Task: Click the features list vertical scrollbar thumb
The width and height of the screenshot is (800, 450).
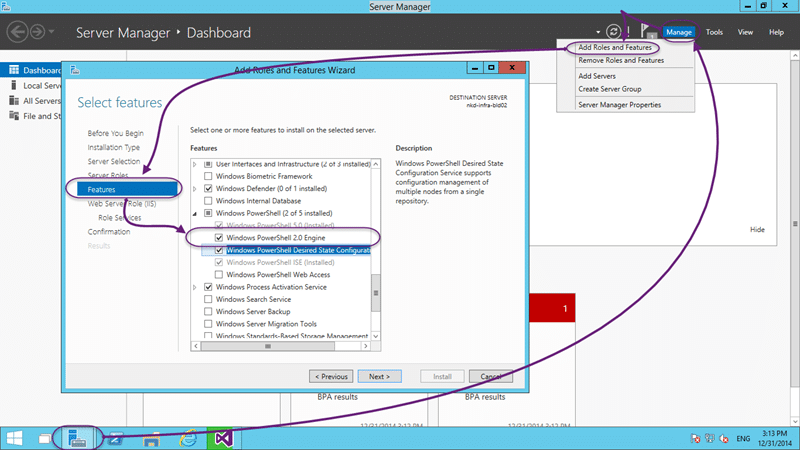Action: tap(376, 293)
